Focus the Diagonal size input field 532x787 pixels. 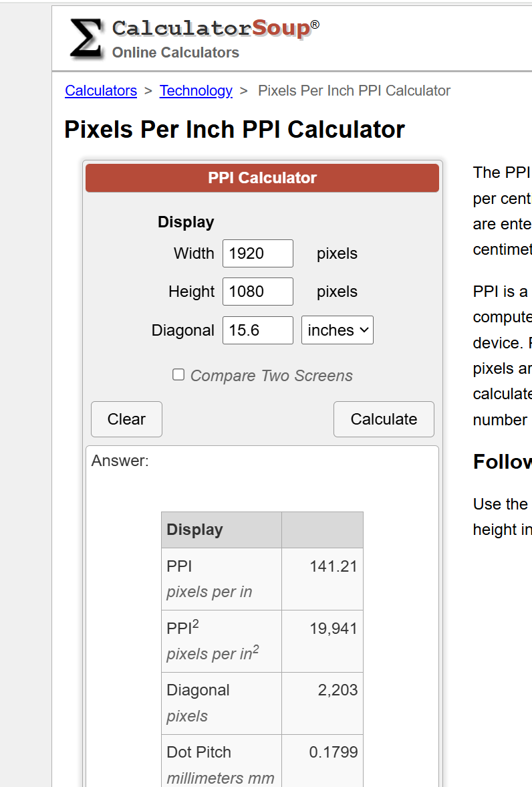coord(258,330)
